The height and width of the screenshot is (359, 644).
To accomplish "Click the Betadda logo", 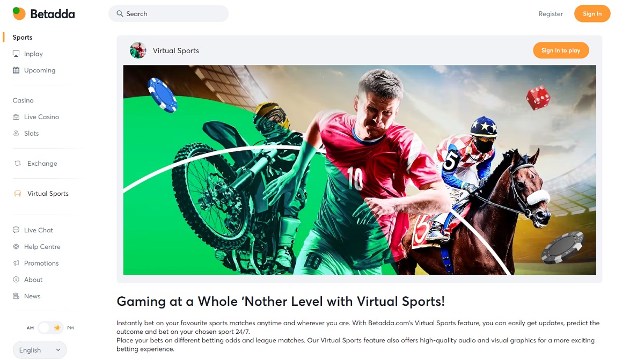I will 43,14.
